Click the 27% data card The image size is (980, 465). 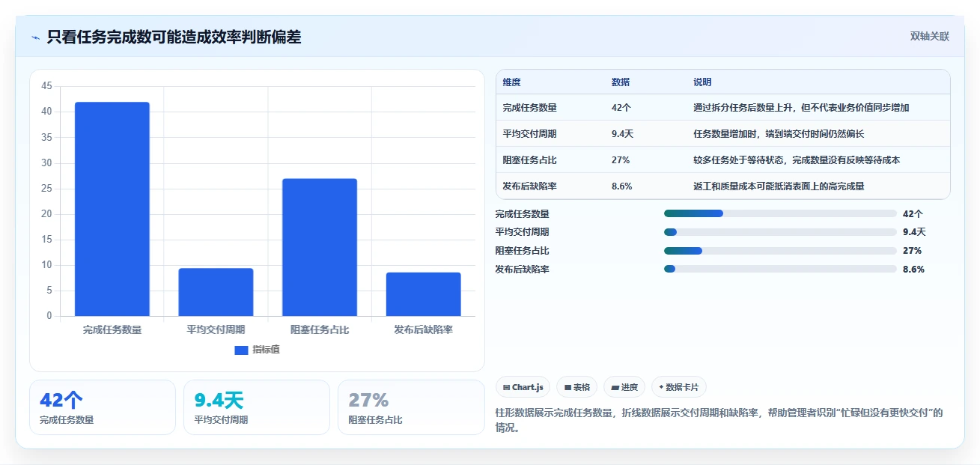[x=411, y=407]
